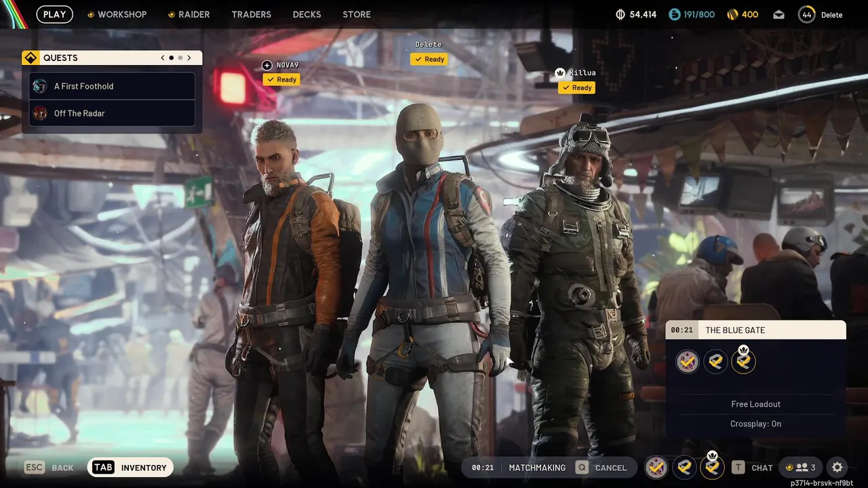The image size is (868, 488).
Task: Click the coin currency icon beside 54.414
Action: (x=620, y=14)
